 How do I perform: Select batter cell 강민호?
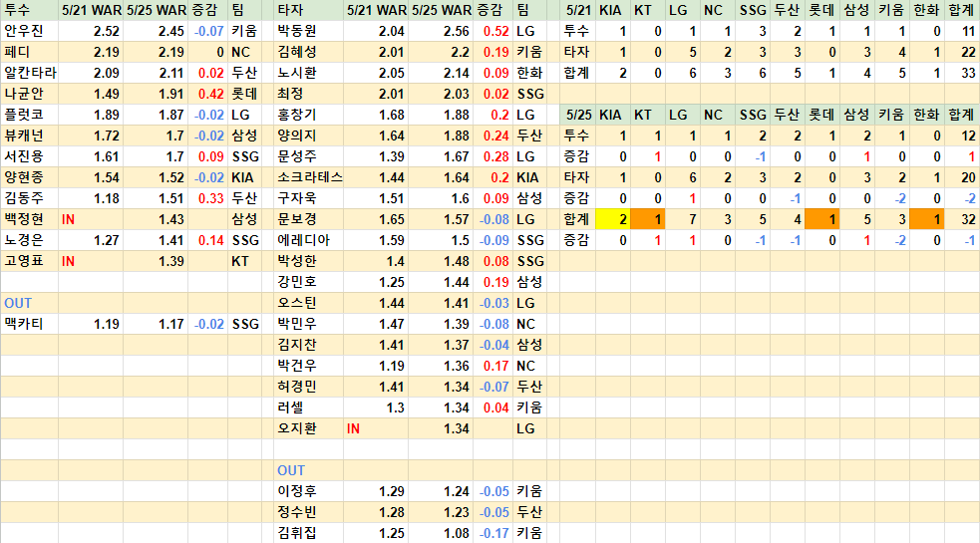309,282
